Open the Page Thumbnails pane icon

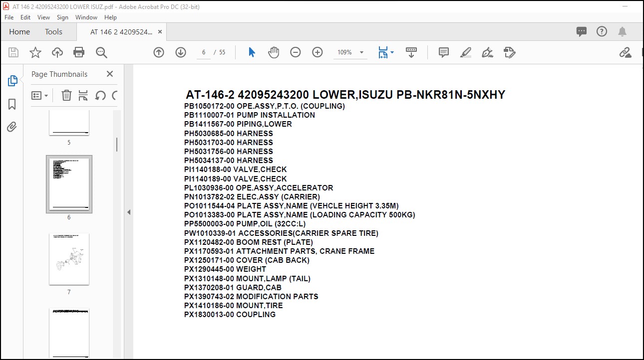12,81
